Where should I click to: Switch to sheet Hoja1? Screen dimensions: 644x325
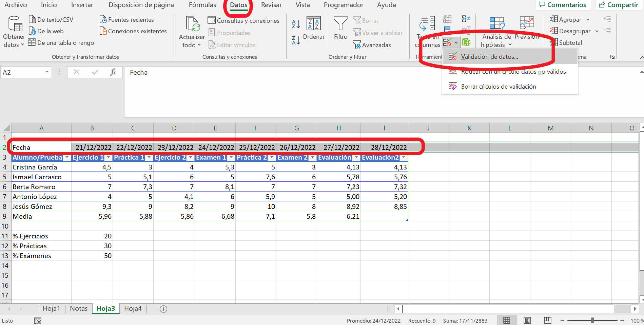pos(51,308)
